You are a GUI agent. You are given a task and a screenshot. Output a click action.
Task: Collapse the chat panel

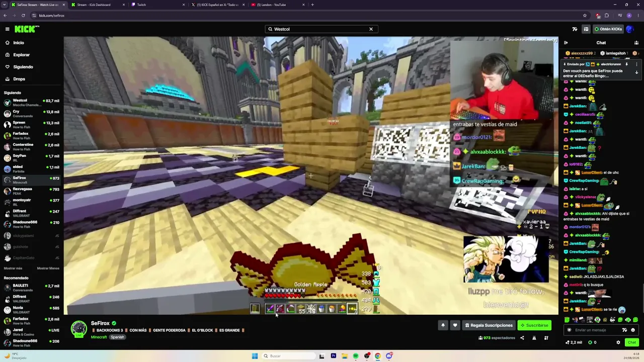coord(566,43)
